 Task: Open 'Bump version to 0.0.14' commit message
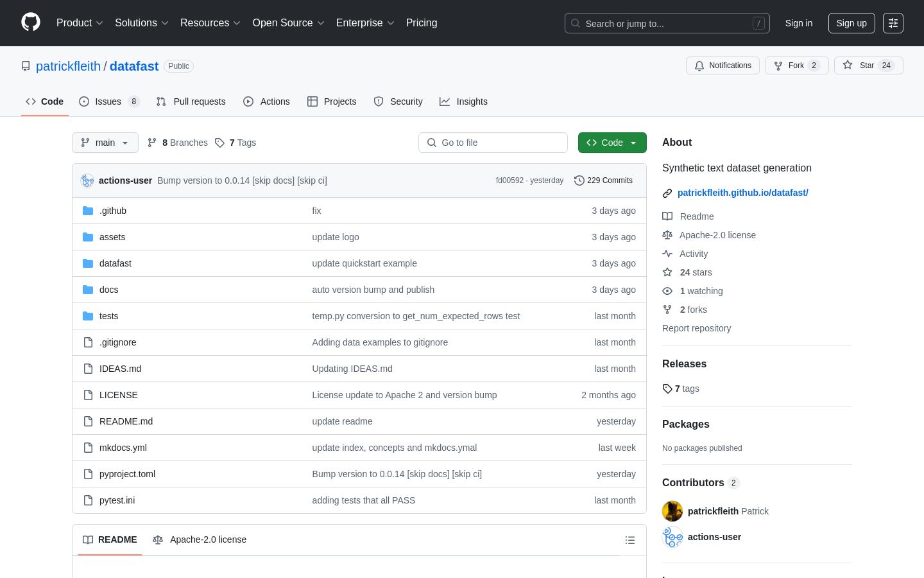click(242, 180)
